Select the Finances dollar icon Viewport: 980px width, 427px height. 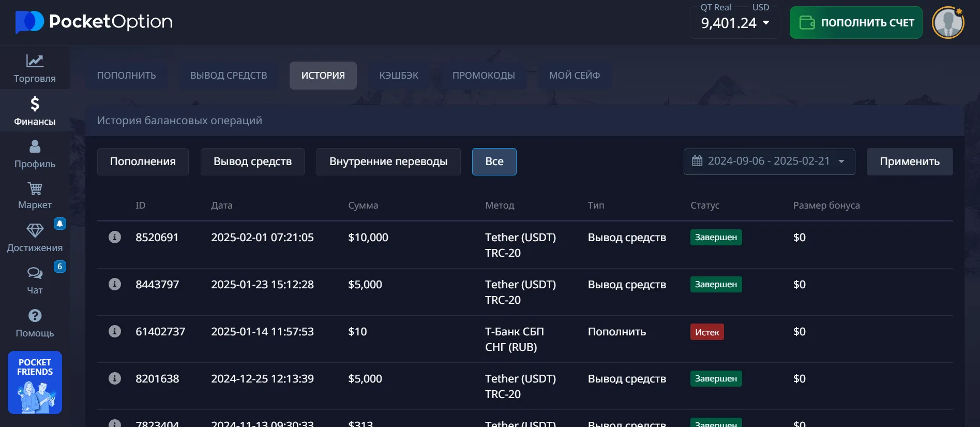pos(35,104)
